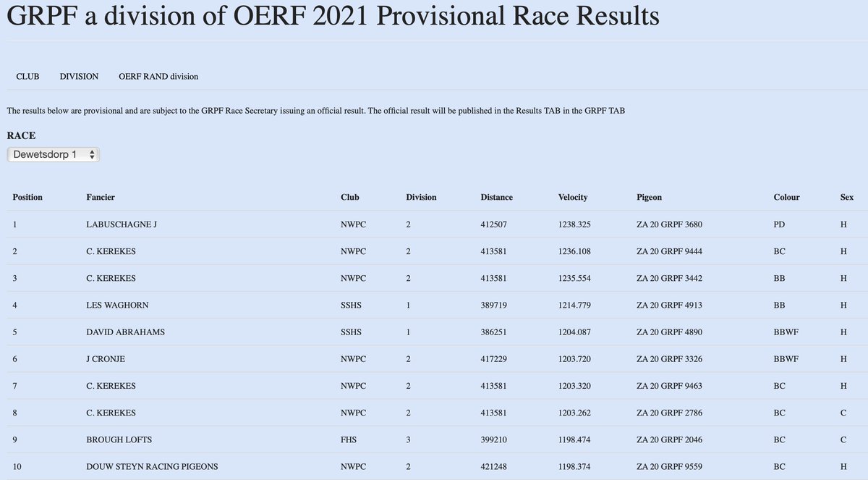Click the Division column header

[x=421, y=197]
